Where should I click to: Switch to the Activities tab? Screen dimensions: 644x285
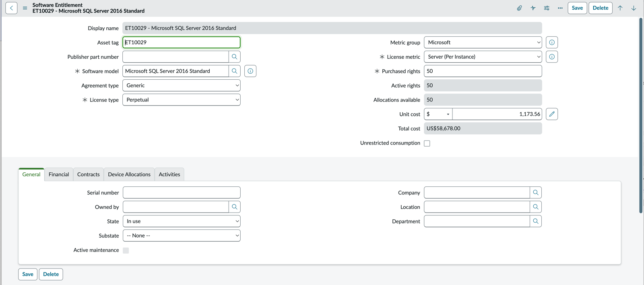pyautogui.click(x=169, y=174)
